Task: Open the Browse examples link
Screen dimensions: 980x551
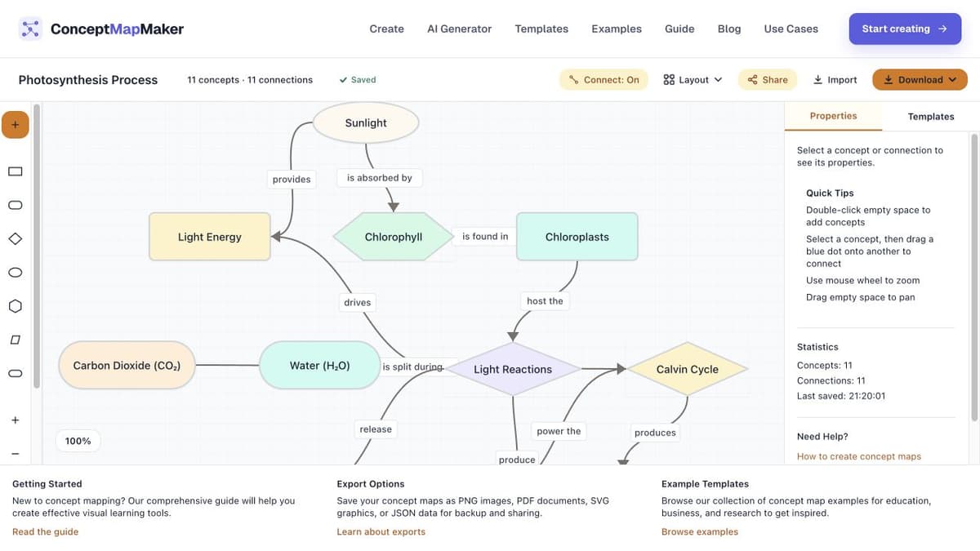Action: coord(700,532)
